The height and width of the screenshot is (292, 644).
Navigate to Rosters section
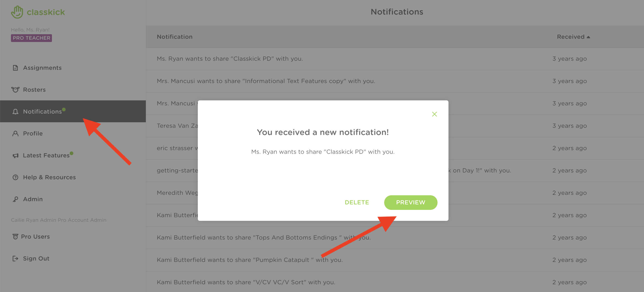pos(34,89)
